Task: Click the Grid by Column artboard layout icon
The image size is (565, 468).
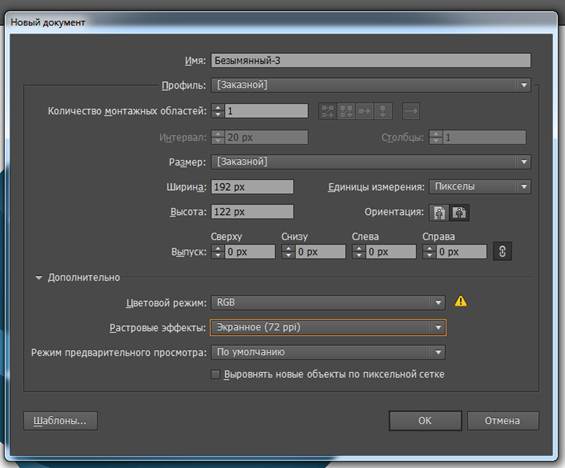Action: click(x=346, y=111)
